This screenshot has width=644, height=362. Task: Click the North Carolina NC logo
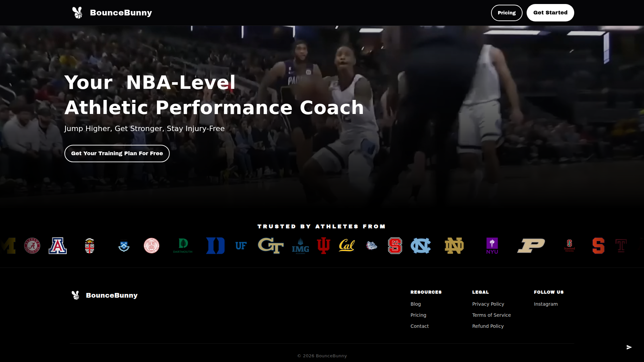pos(421,246)
